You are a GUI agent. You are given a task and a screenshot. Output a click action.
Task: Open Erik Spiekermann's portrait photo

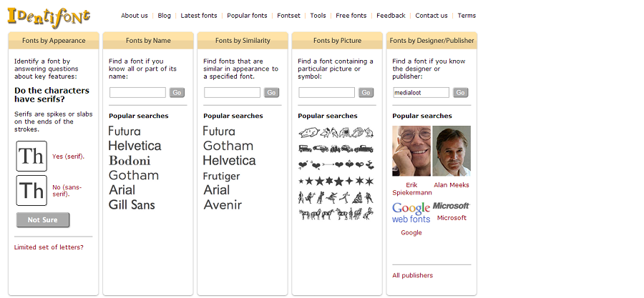pos(411,151)
